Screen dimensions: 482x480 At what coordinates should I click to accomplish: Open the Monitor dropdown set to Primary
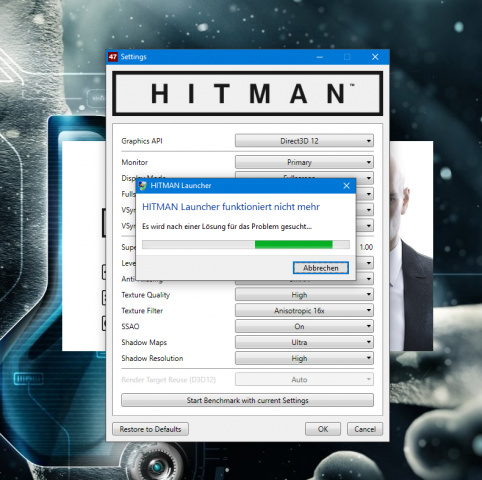pyautogui.click(x=304, y=162)
